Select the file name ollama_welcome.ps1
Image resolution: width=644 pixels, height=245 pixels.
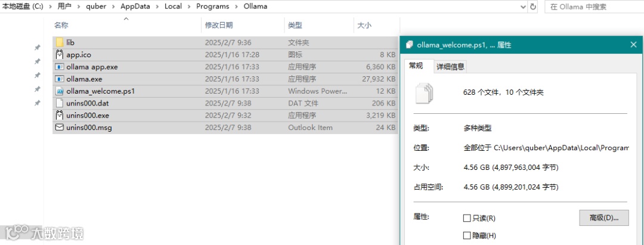pyautogui.click(x=101, y=91)
